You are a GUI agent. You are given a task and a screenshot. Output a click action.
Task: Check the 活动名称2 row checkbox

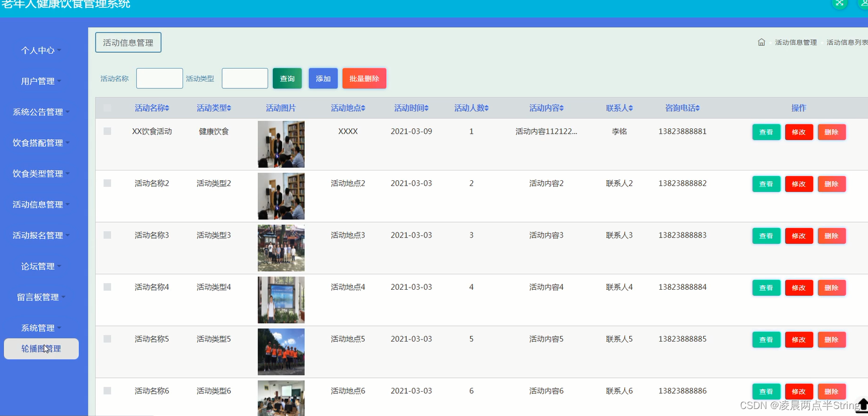click(x=107, y=183)
